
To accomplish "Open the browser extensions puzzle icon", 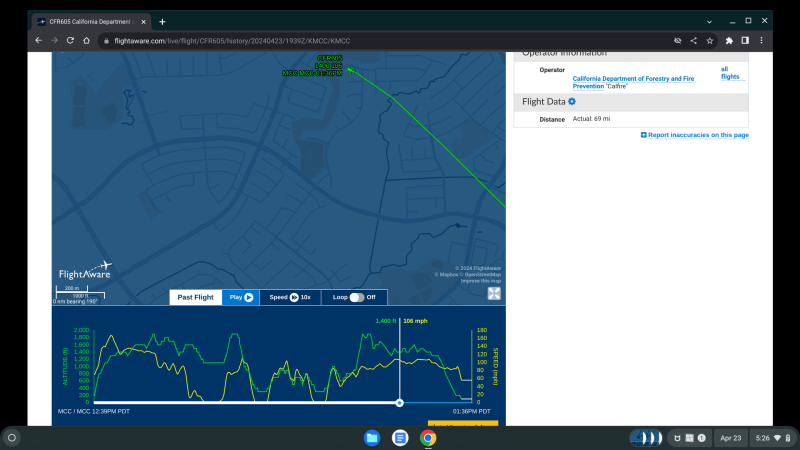I will [x=729, y=40].
